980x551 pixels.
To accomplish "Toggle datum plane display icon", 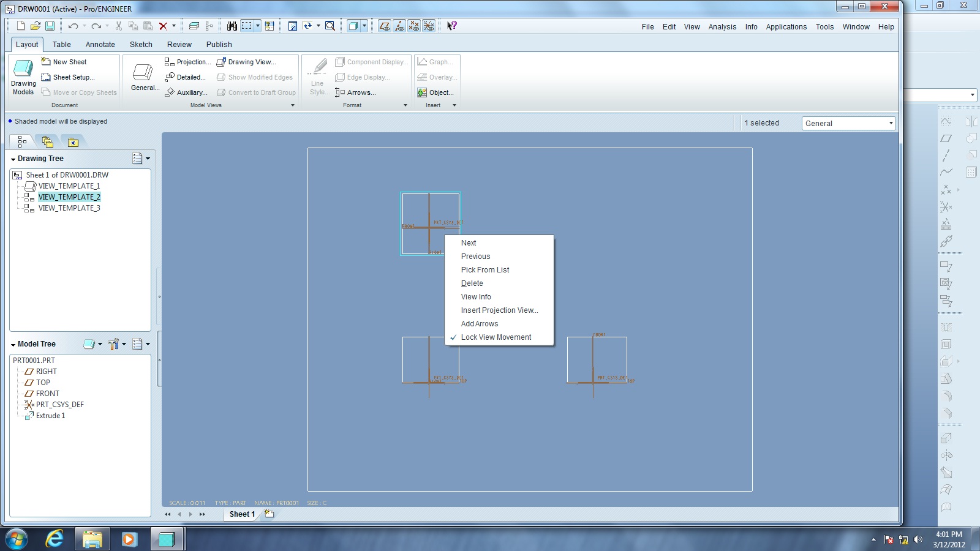I will pos(385,26).
